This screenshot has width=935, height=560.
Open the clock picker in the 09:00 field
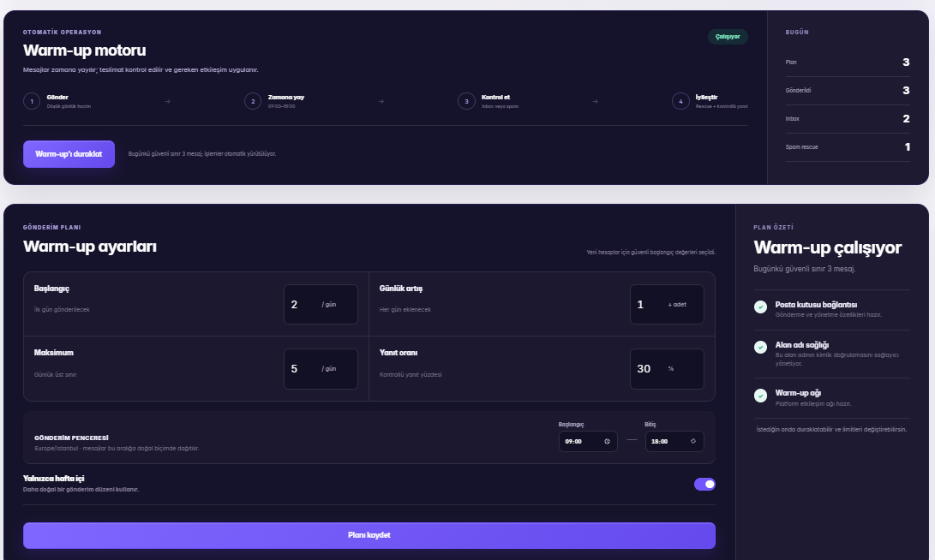pyautogui.click(x=607, y=442)
